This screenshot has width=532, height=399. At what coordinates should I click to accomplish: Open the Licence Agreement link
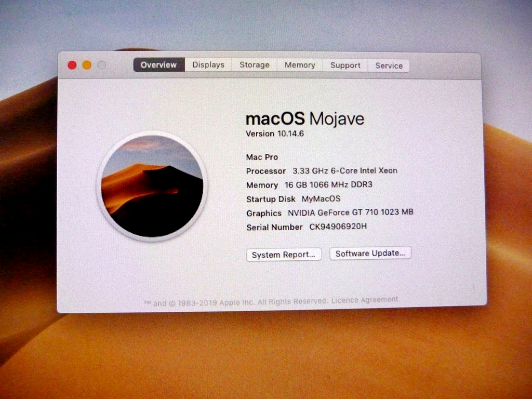pos(365,300)
